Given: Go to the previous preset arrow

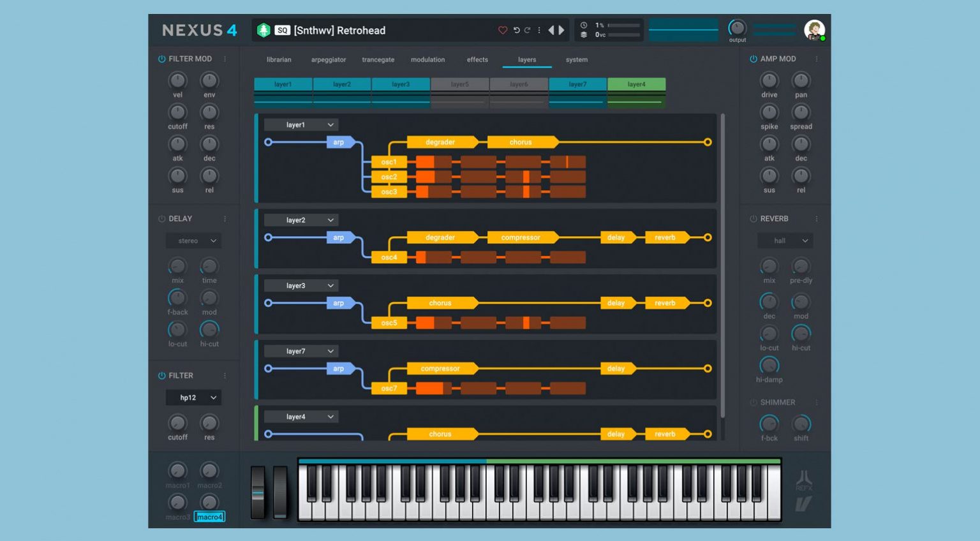Looking at the screenshot, I should (551, 30).
